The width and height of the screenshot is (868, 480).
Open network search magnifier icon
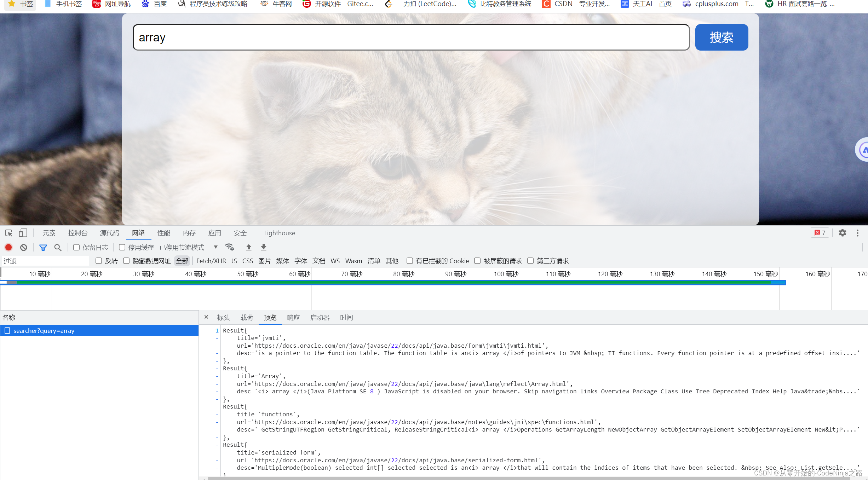58,247
